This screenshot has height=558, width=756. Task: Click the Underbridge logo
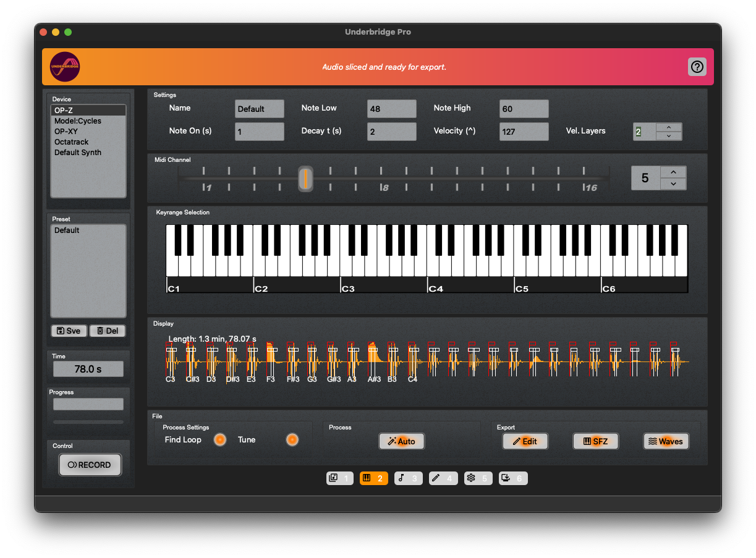(x=65, y=67)
